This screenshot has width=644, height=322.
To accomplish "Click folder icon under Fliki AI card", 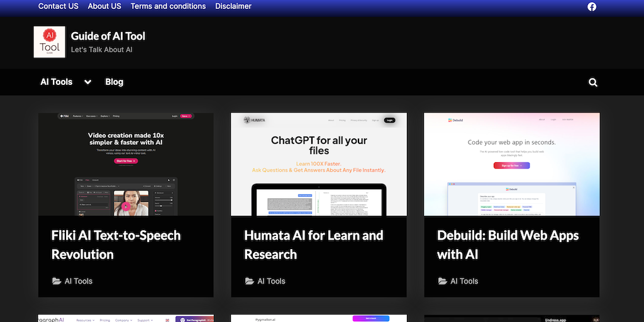I will click(56, 281).
